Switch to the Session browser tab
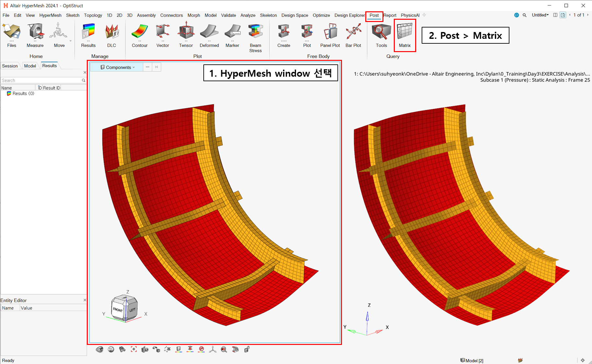 click(x=10, y=66)
